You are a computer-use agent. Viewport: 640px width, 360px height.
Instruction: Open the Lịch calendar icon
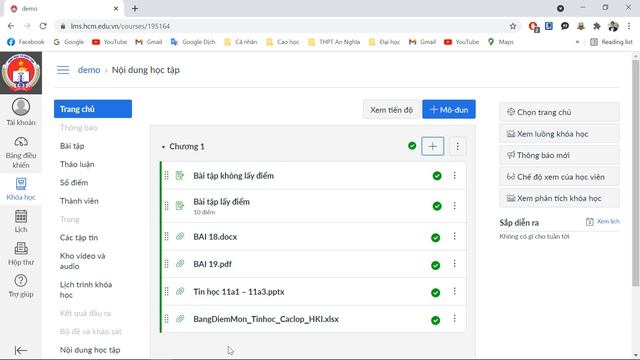(21, 221)
